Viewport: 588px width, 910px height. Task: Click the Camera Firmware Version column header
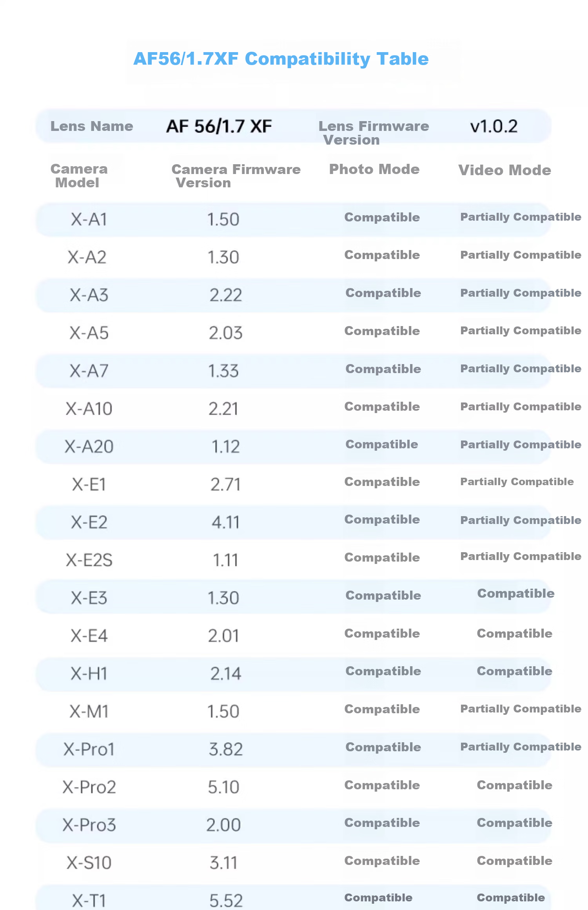click(236, 176)
